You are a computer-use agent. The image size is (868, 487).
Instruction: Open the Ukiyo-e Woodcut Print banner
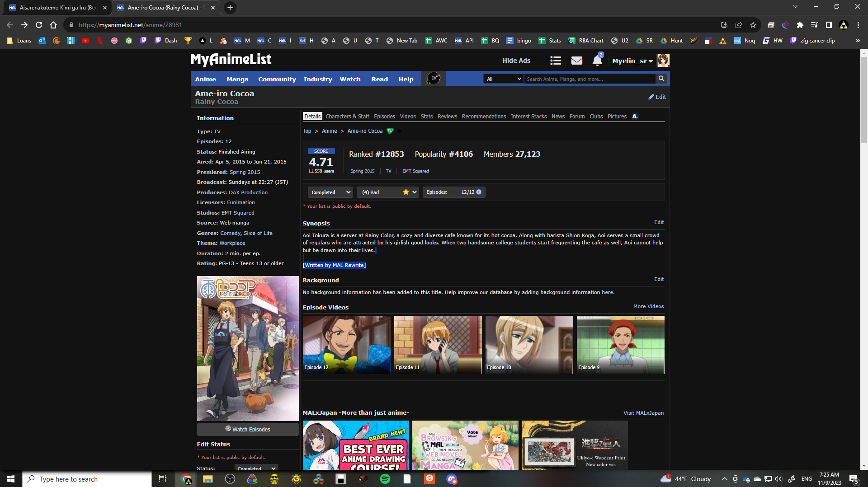point(575,445)
